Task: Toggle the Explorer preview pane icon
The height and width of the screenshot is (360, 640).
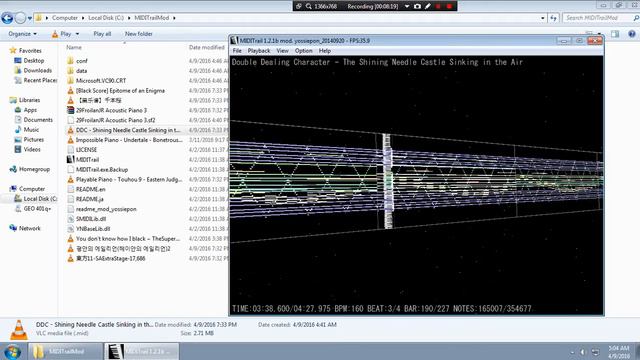Action: pos(615,34)
